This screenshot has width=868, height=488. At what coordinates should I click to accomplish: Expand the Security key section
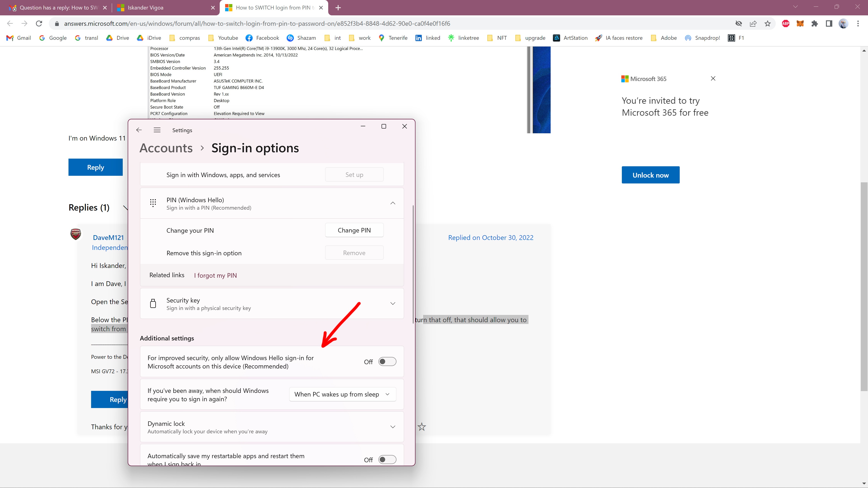393,303
